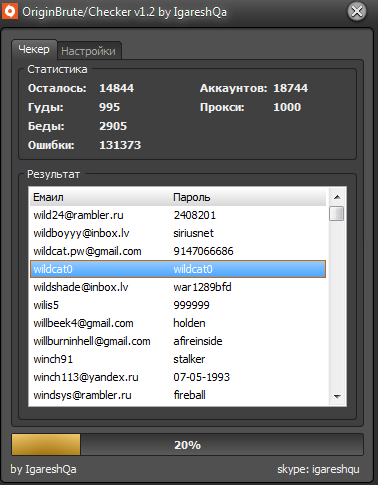
Task: Close the OriginBrute/Checker window
Action: [x=357, y=12]
